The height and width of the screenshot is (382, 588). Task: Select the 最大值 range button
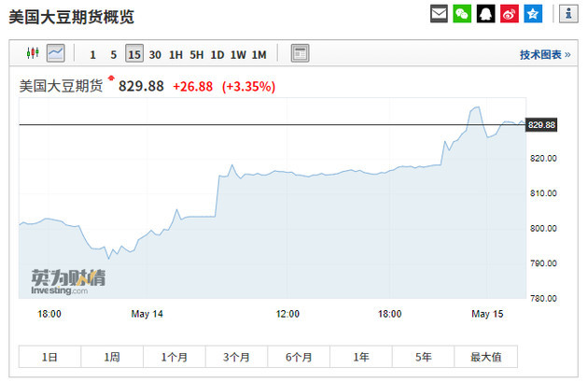485,357
